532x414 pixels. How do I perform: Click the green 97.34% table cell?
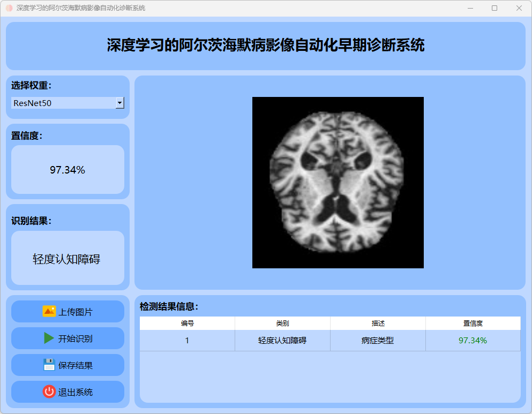coord(473,341)
